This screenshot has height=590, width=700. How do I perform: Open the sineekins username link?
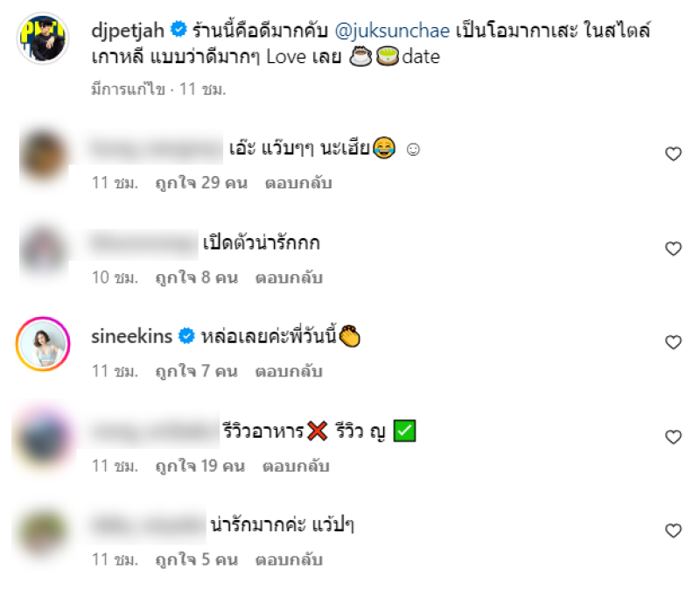pyautogui.click(x=132, y=336)
